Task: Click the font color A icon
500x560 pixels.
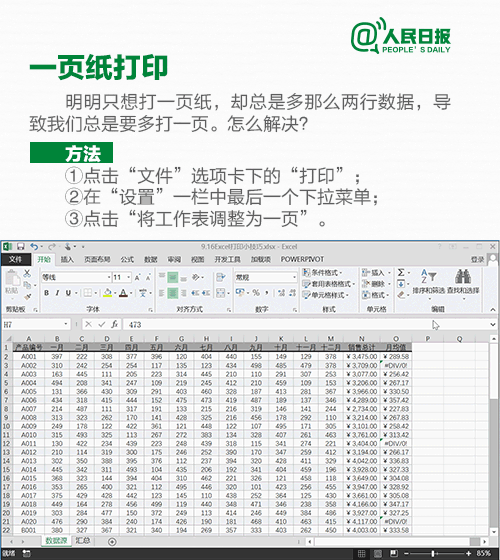Action: click(x=123, y=293)
